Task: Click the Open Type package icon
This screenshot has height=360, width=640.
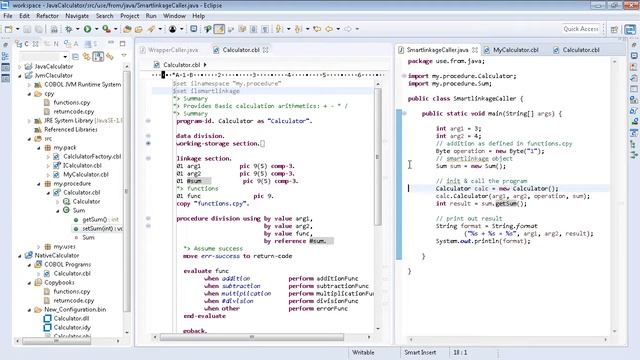Action: (x=127, y=29)
